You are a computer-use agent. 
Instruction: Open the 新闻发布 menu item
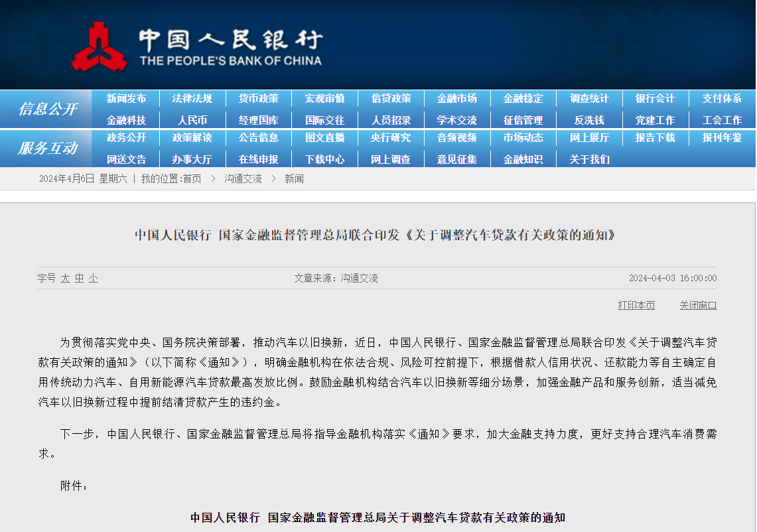pos(126,98)
